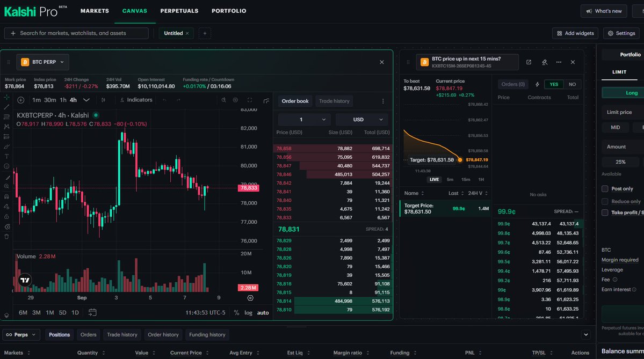This screenshot has width=644, height=359.
Task: Click the lightning bolt quick-order icon
Action: pos(537,84)
